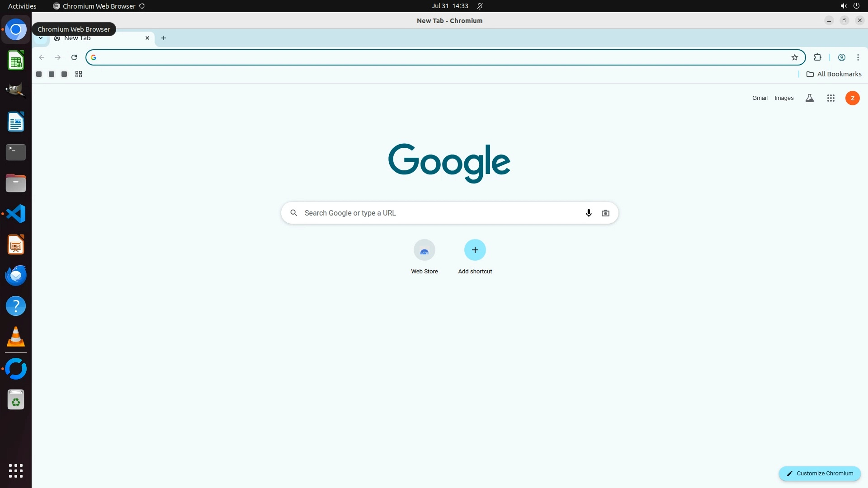
Task: Open All Bookmarks folder
Action: tap(834, 74)
